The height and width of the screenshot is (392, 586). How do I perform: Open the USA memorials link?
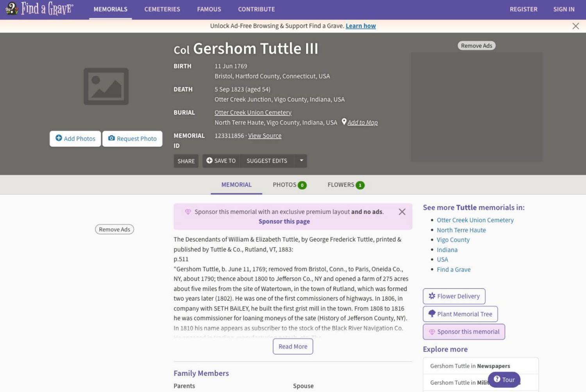pyautogui.click(x=442, y=260)
